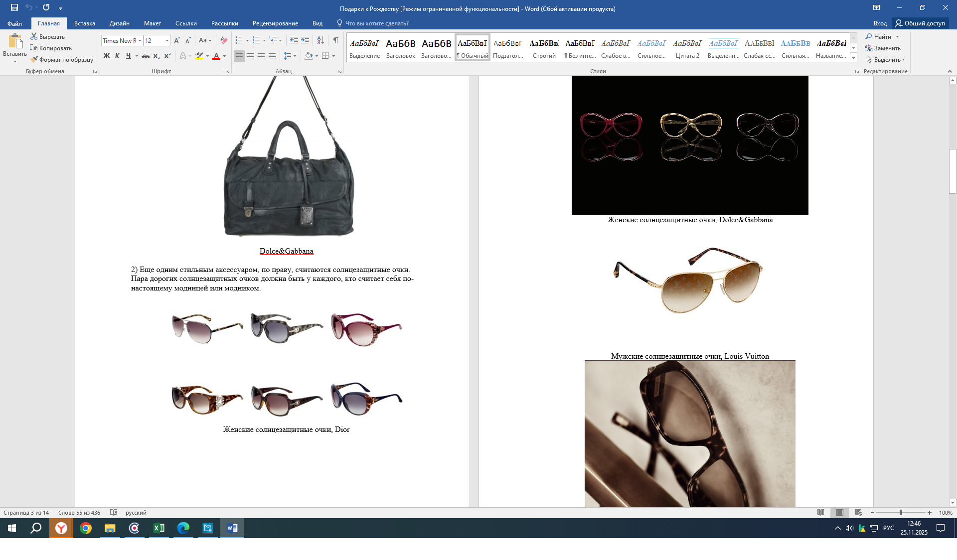Viewport: 957px width, 560px height.
Task: Open the Вставка ribbon tab
Action: [85, 23]
